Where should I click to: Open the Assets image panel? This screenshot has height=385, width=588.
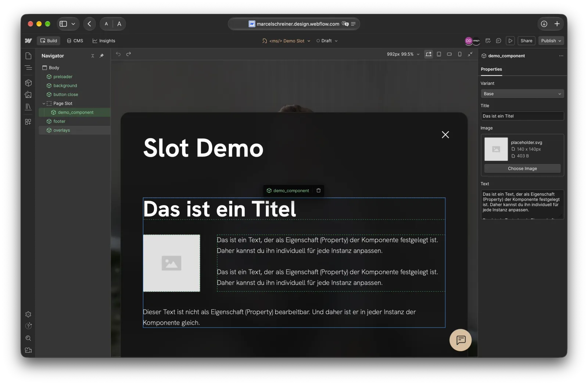28,95
